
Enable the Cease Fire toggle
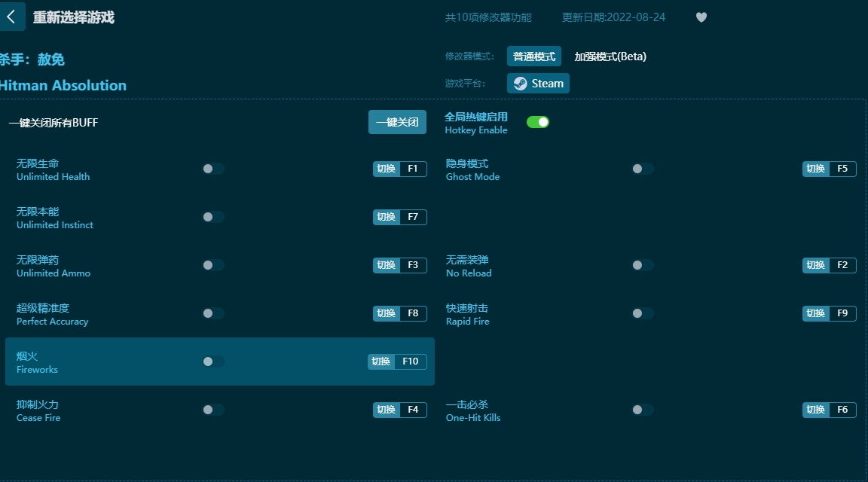point(213,410)
